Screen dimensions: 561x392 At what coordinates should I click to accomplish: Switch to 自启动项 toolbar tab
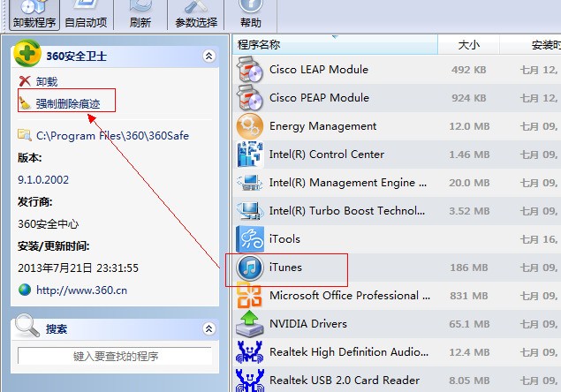tap(86, 15)
